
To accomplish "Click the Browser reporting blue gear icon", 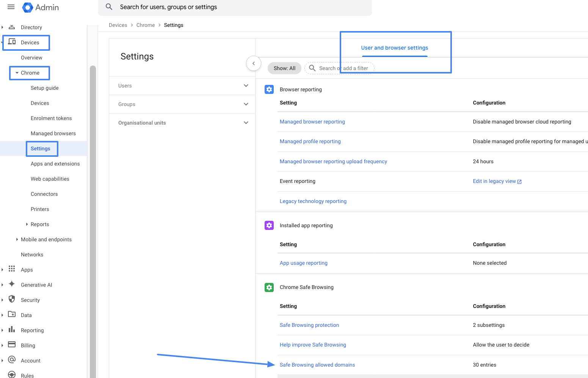I will 269,89.
